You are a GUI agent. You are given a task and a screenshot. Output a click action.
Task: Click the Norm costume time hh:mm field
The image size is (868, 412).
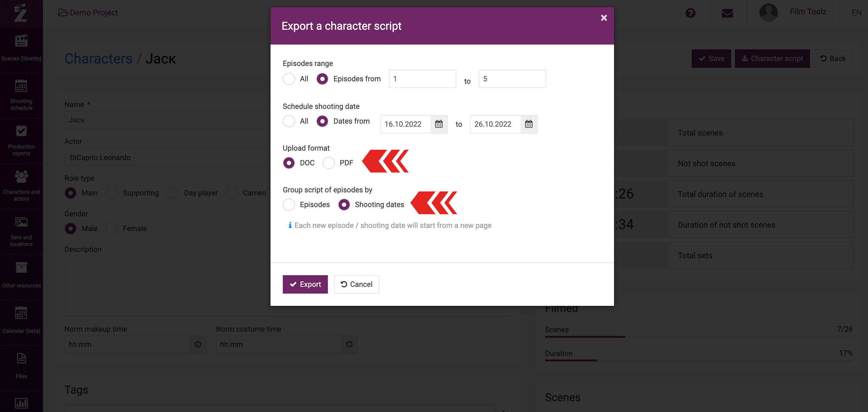click(x=279, y=344)
